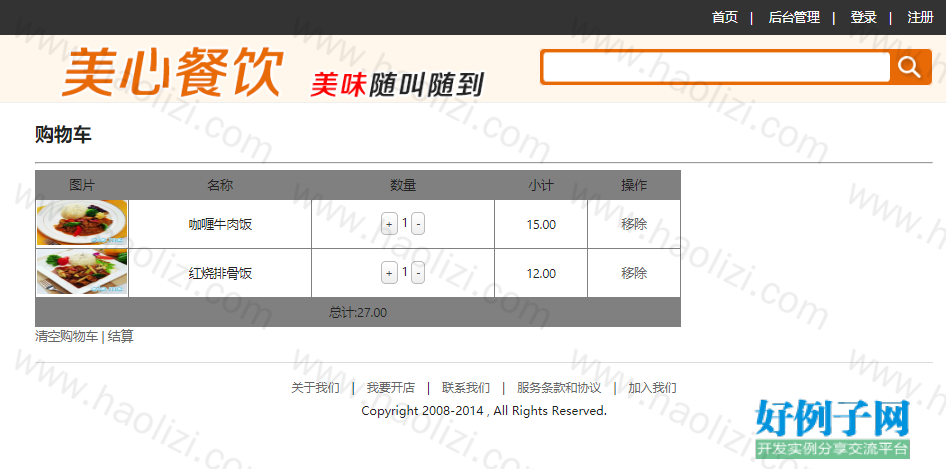Open the 注册 register link
The image size is (946, 469).
(920, 18)
